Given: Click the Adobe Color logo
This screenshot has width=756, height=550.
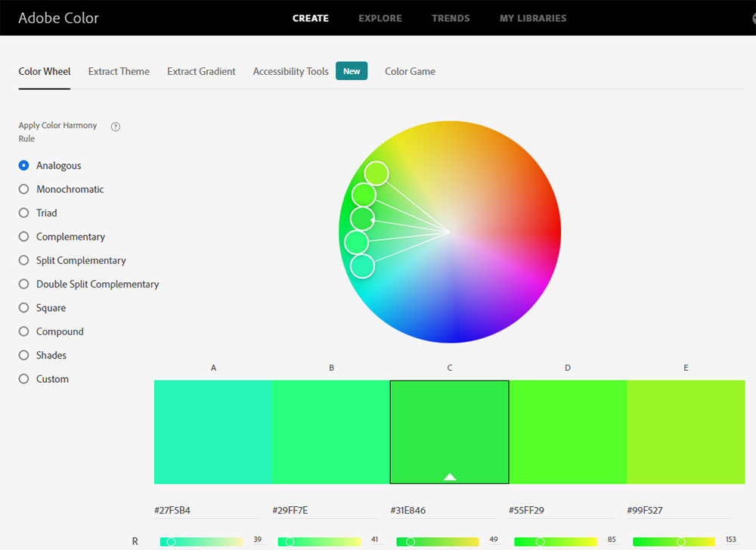Looking at the screenshot, I should [58, 18].
